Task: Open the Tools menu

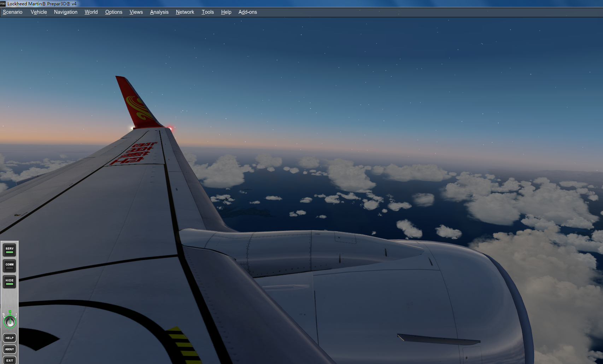Action: tap(207, 12)
